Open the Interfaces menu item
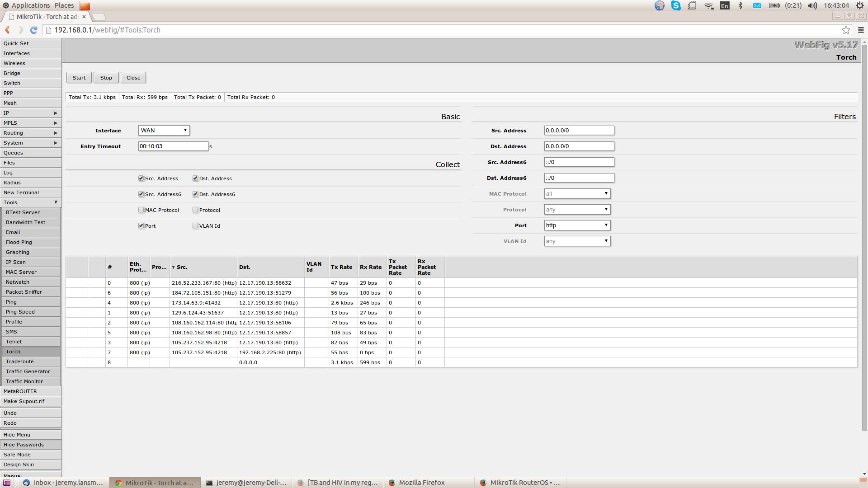The image size is (868, 488). click(x=31, y=53)
